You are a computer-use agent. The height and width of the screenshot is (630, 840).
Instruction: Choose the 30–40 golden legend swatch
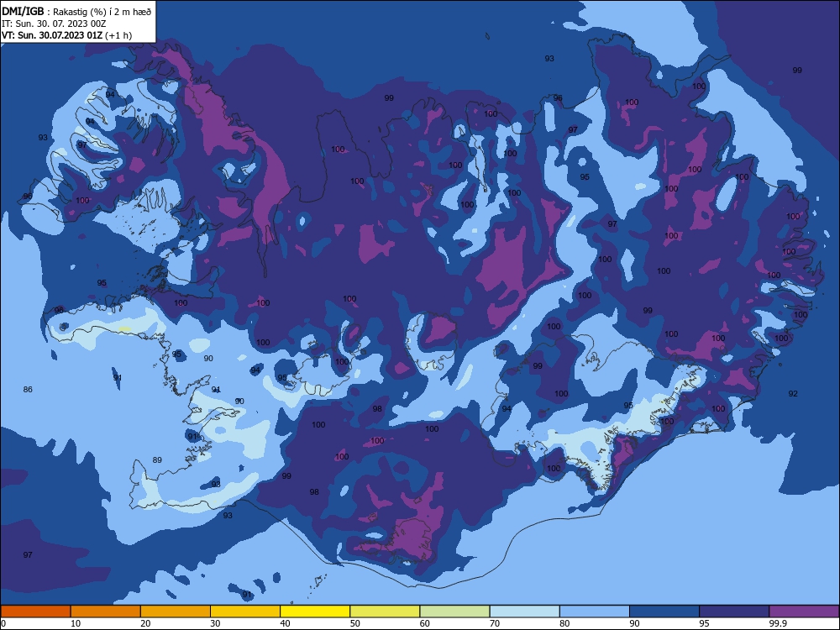pos(245,612)
